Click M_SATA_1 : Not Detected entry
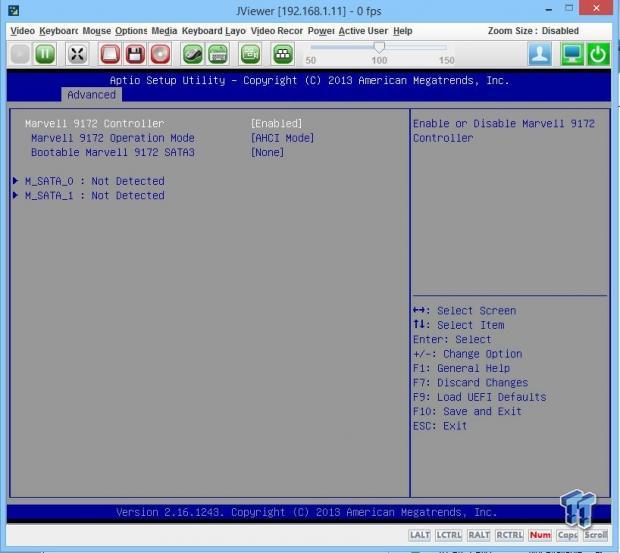Image resolution: width=620 pixels, height=553 pixels. pyautogui.click(x=95, y=195)
